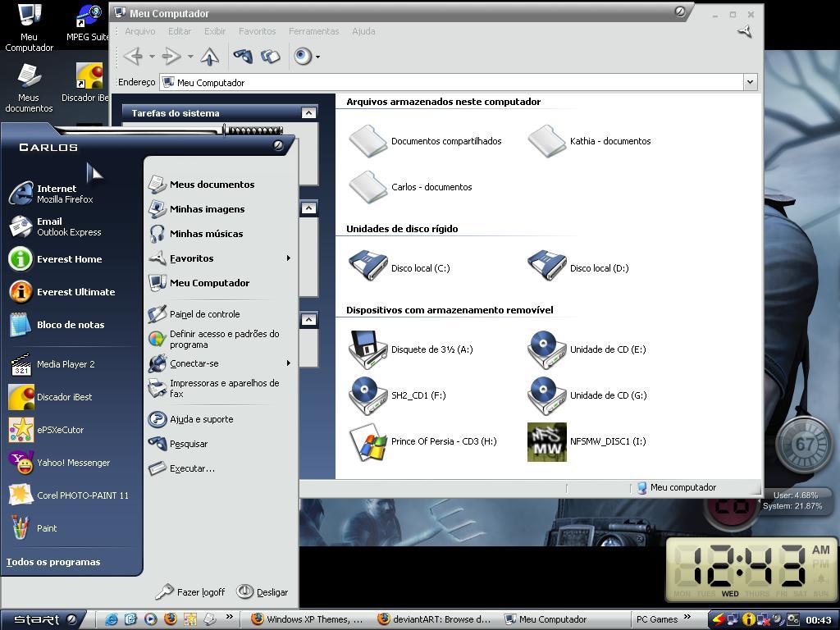Click Executar... in Start menu
This screenshot has height=630, width=840.
tap(221, 468)
